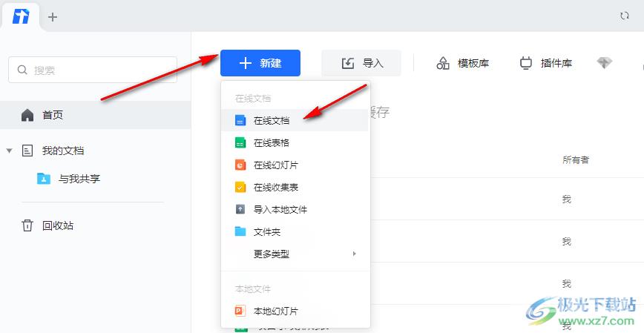Click the local PowerPoint icon
644x333 pixels.
pyautogui.click(x=240, y=311)
